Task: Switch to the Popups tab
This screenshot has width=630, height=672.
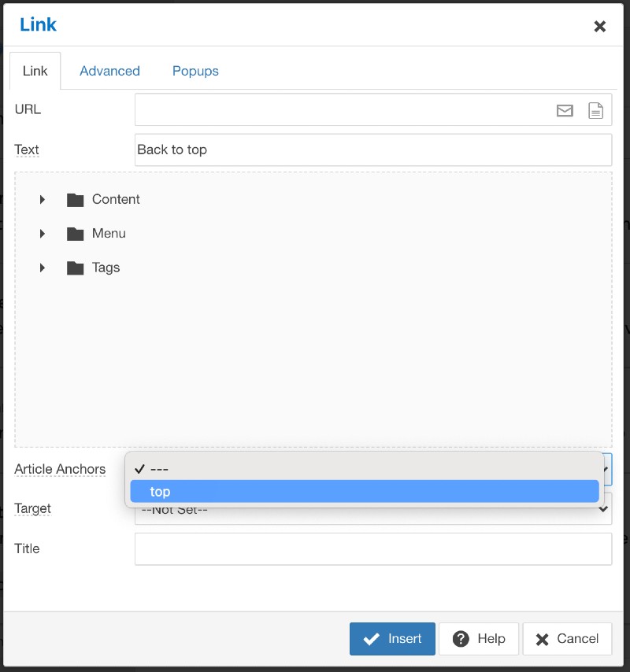Action: coord(195,71)
